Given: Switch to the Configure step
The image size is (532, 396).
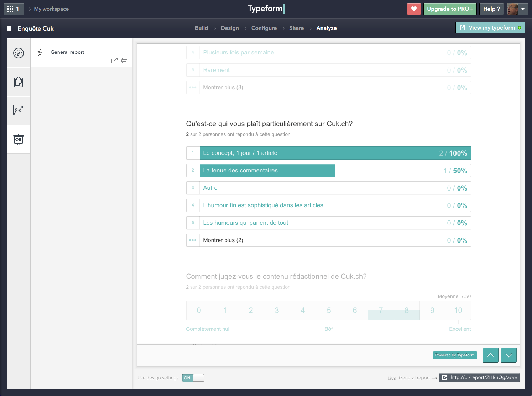Looking at the screenshot, I should click(264, 28).
